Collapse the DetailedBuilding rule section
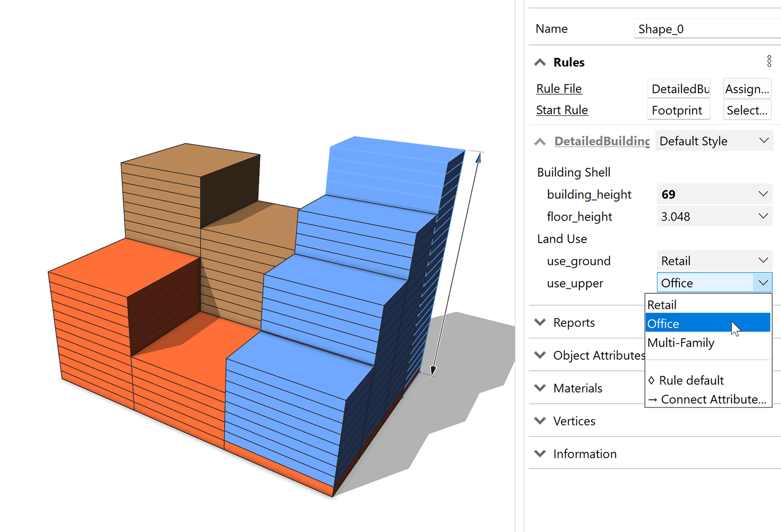The width and height of the screenshot is (781, 532). click(x=539, y=142)
